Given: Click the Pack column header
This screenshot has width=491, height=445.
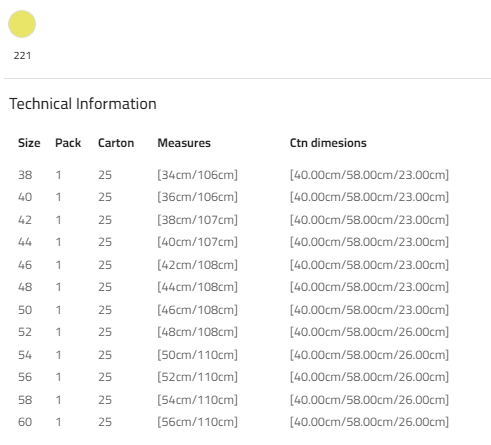Looking at the screenshot, I should coord(68,143).
